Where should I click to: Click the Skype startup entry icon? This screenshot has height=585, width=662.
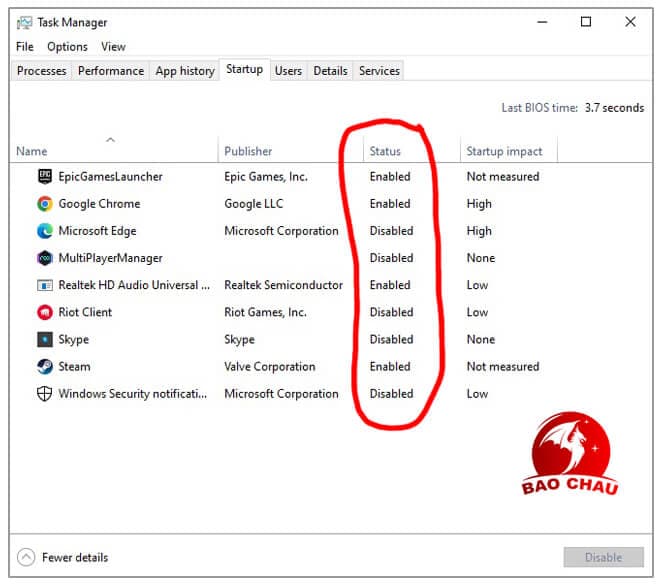(45, 339)
